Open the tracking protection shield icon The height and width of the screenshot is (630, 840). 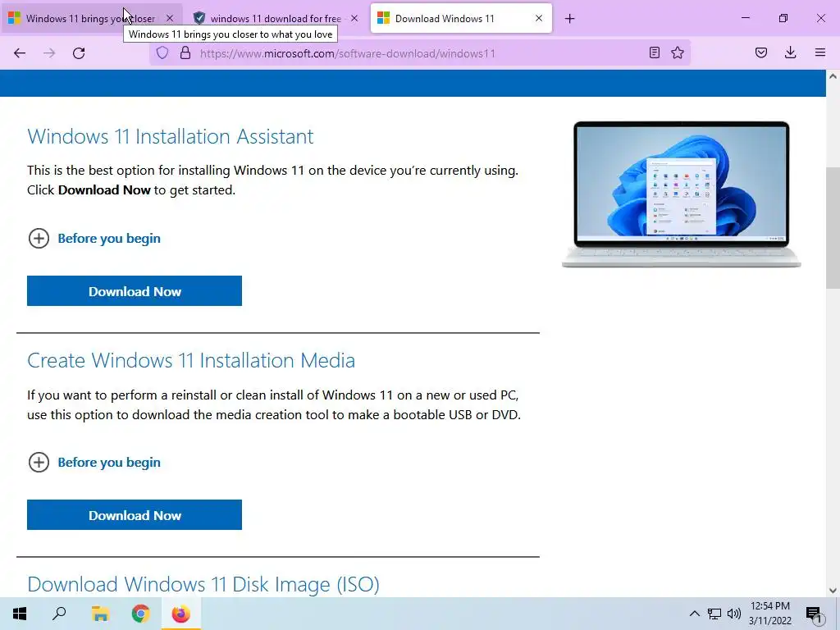pyautogui.click(x=162, y=52)
